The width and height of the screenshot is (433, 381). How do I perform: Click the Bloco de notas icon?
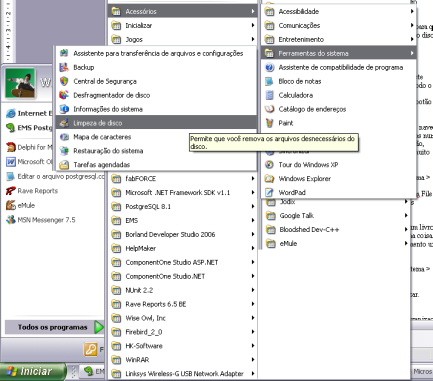(269, 81)
